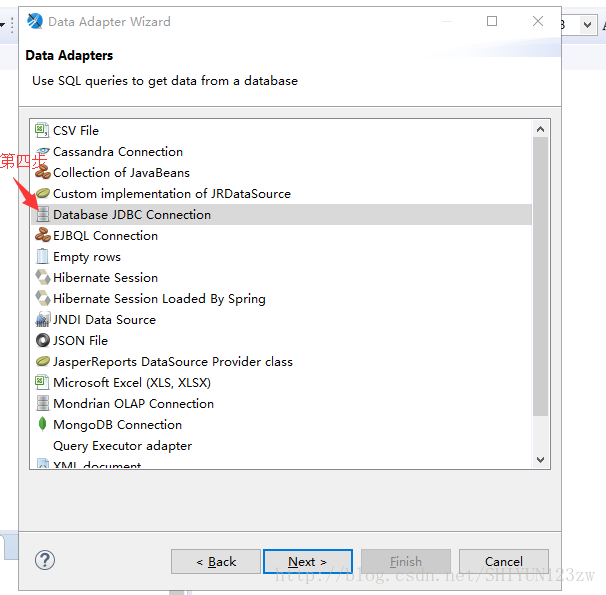Screen dimensions: 606x595
Task: Click the Mondrian OLAP server icon
Action: [x=43, y=403]
